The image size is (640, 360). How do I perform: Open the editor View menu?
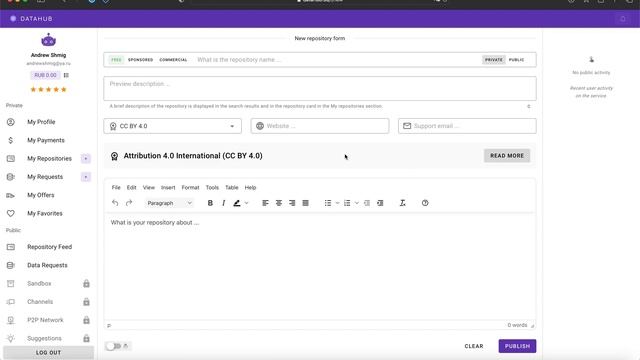coord(149,188)
